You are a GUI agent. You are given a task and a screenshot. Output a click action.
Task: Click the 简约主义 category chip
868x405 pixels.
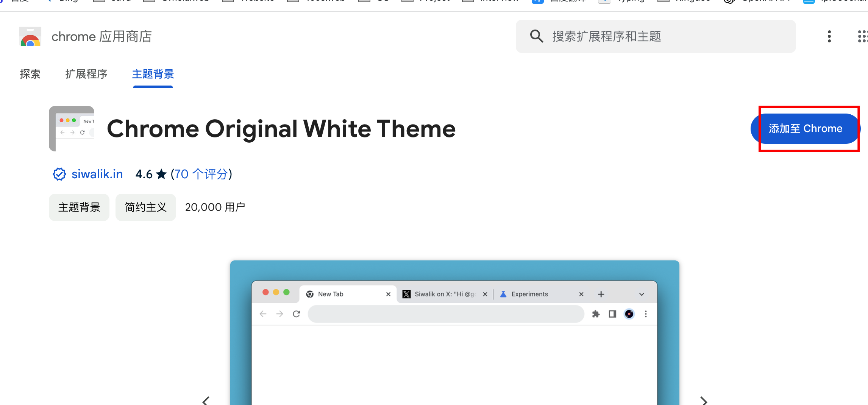coord(146,207)
